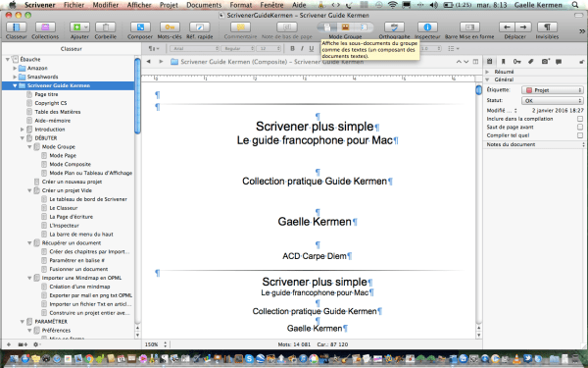Click the Wi-Fi icon in menu bar
588x368 pixels.
[x=392, y=5]
